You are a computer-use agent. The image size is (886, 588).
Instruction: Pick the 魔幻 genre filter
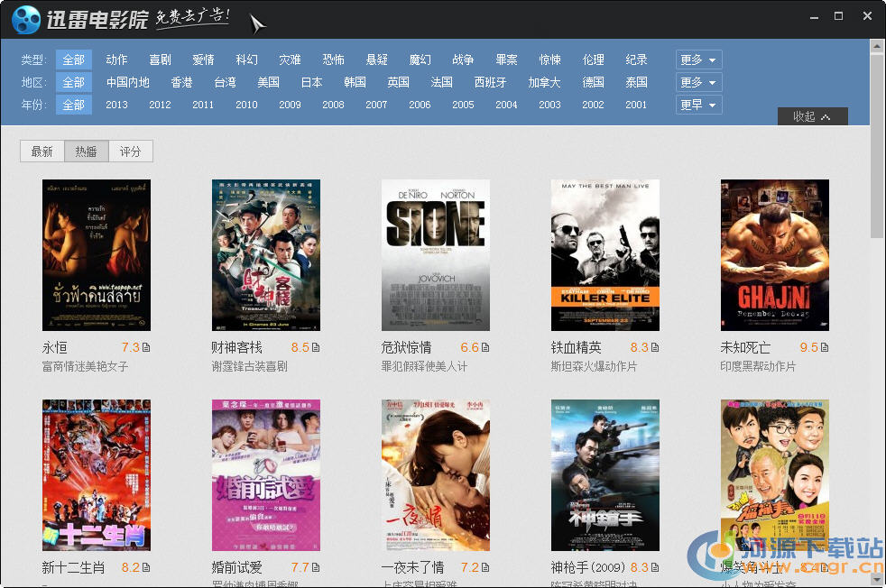click(420, 60)
